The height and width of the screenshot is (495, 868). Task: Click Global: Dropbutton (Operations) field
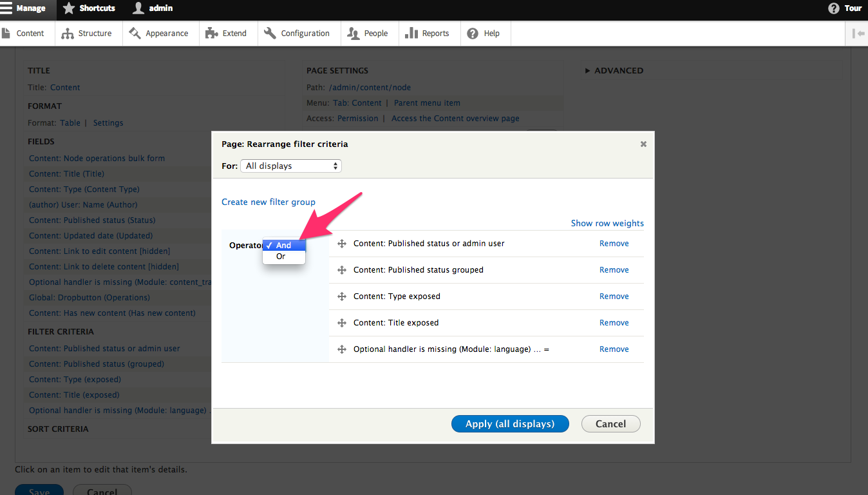90,298
